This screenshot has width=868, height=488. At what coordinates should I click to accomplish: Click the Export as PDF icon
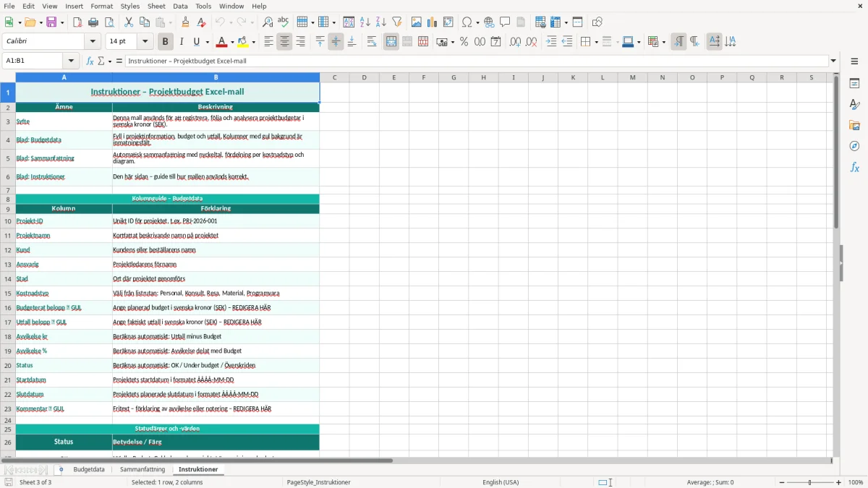(77, 22)
